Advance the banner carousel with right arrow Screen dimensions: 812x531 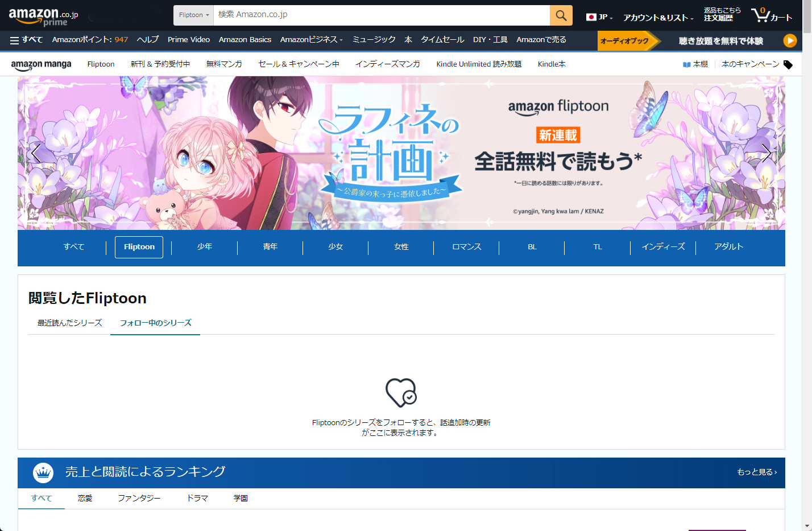(x=767, y=153)
